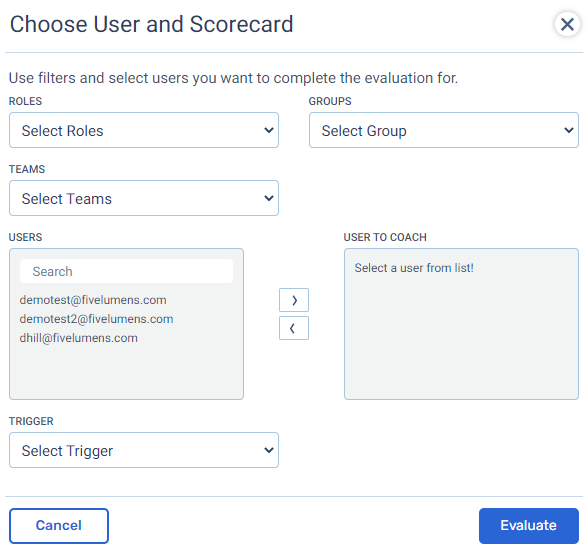Expand the Select Teams dropdown
587x551 pixels.
144,198
